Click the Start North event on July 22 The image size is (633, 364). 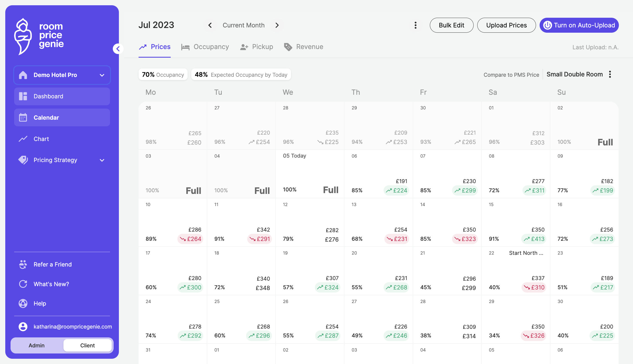[526, 253]
